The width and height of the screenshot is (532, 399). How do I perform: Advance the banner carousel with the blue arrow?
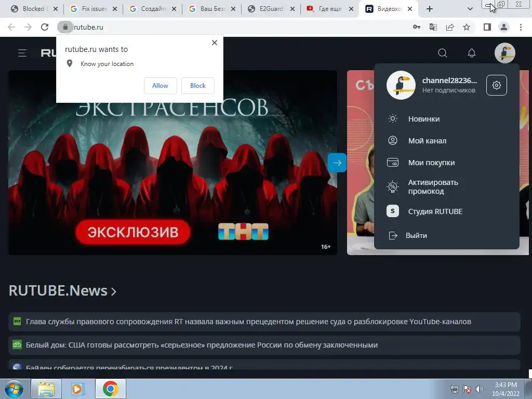point(337,163)
